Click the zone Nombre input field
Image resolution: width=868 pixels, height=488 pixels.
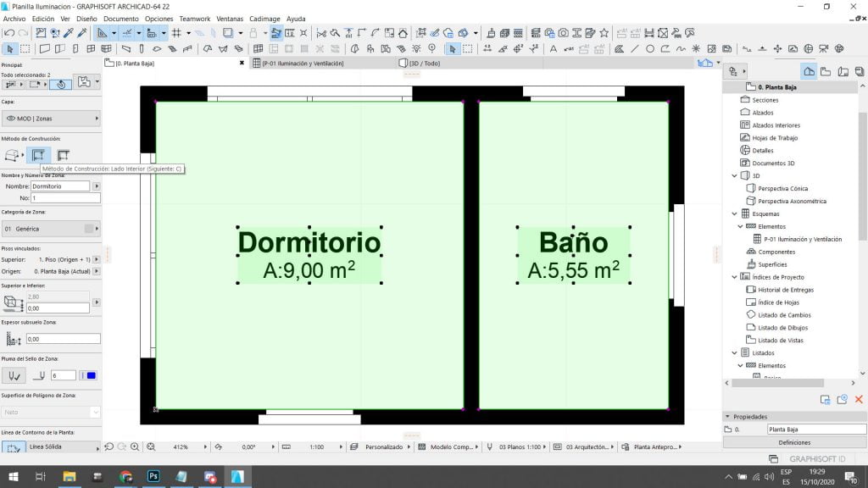pyautogui.click(x=59, y=186)
